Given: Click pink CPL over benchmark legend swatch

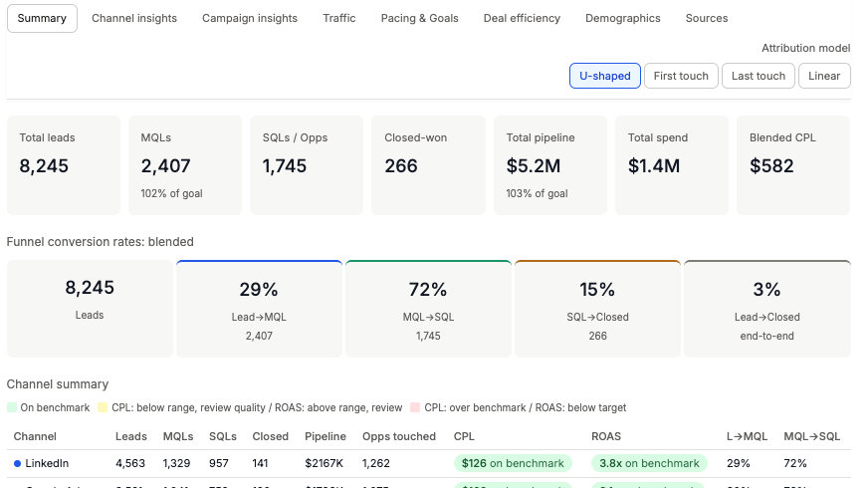Looking at the screenshot, I should point(415,407).
